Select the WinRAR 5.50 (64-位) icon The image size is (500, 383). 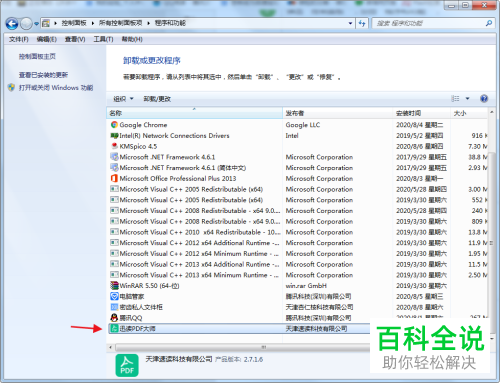(114, 285)
